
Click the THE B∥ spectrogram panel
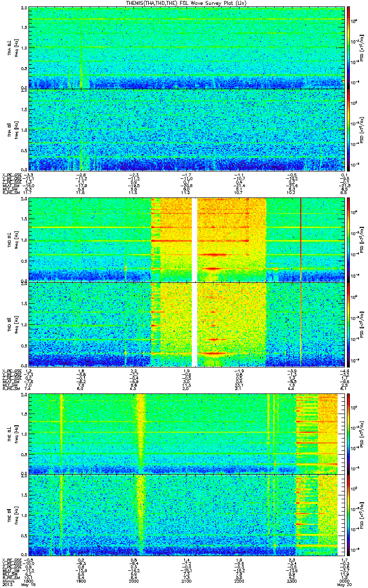tap(185, 515)
